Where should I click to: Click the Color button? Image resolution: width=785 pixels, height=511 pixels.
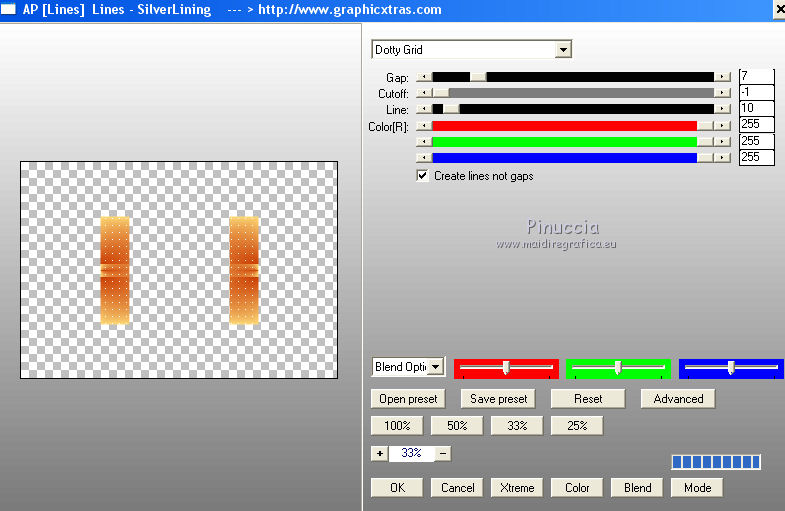tap(577, 487)
